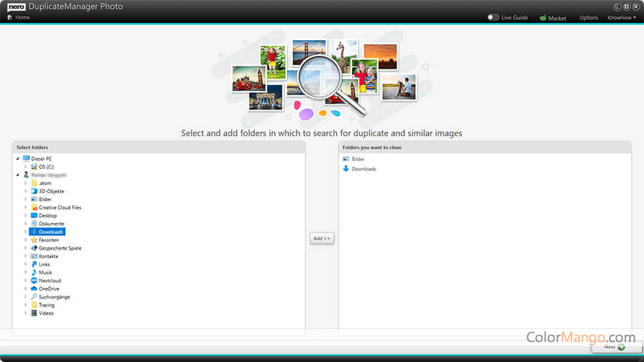Click the Select folders panel header
Screen dimensions: 644x362
coord(159,147)
